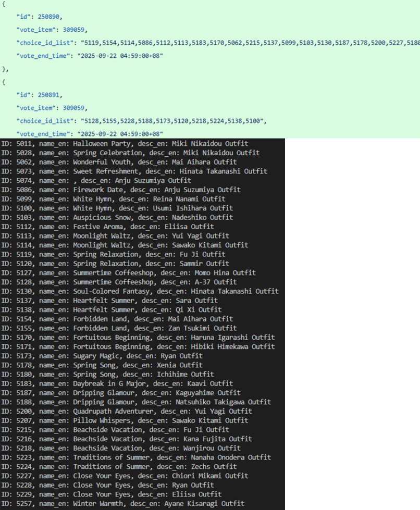The height and width of the screenshot is (510, 420).
Task: Click the ID 5074 row with empty name
Action: [96, 180]
